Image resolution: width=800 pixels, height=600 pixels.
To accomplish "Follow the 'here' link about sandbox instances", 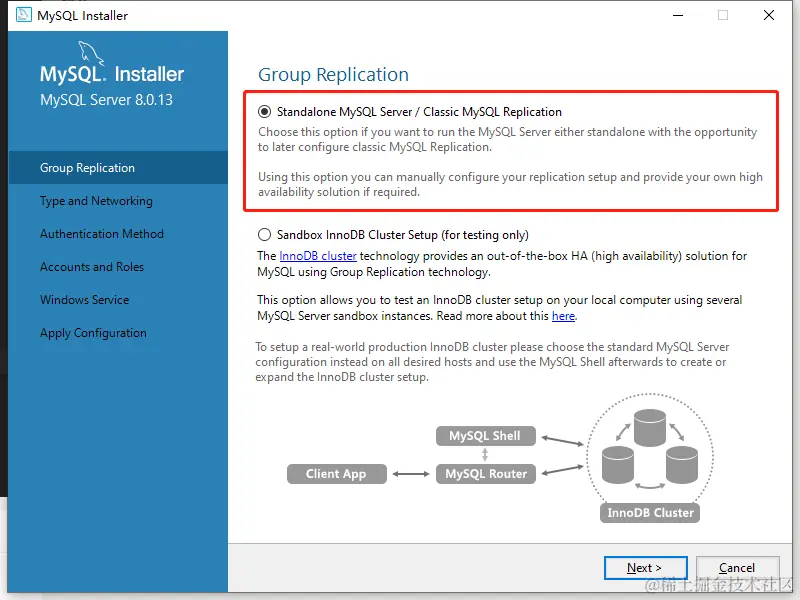I will [563, 316].
